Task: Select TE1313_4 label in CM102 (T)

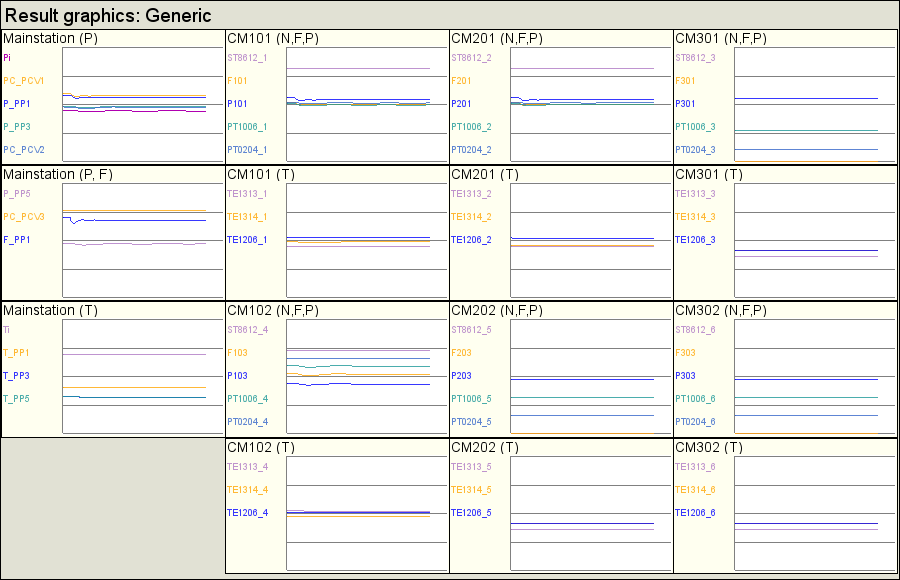Action: pyautogui.click(x=247, y=467)
